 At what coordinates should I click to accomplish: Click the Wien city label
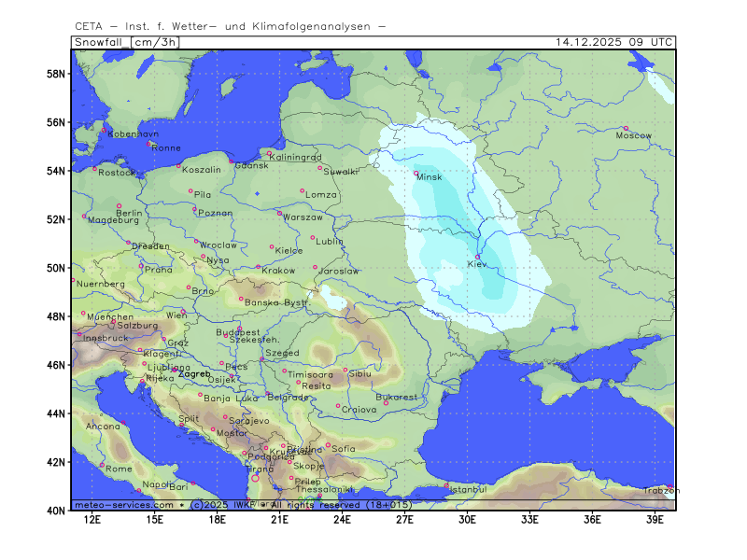(x=176, y=315)
